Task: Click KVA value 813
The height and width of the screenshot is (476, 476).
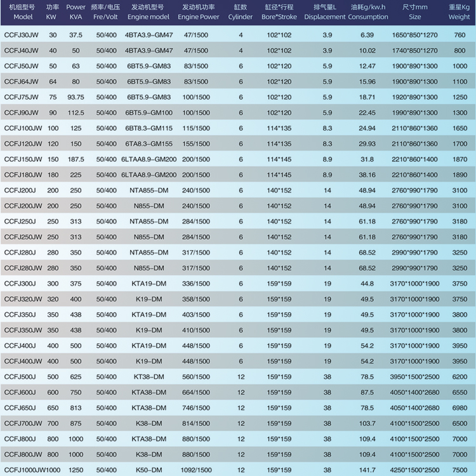Action: tap(76, 408)
